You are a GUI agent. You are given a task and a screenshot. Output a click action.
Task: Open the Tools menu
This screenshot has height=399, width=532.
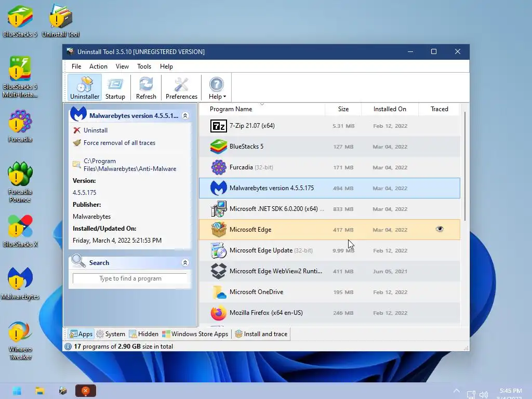tap(144, 66)
